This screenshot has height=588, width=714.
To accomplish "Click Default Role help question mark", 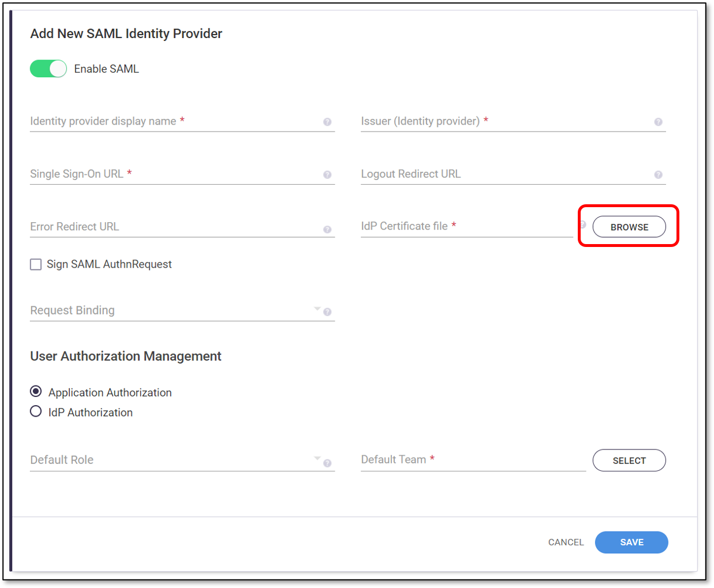I will point(327,463).
